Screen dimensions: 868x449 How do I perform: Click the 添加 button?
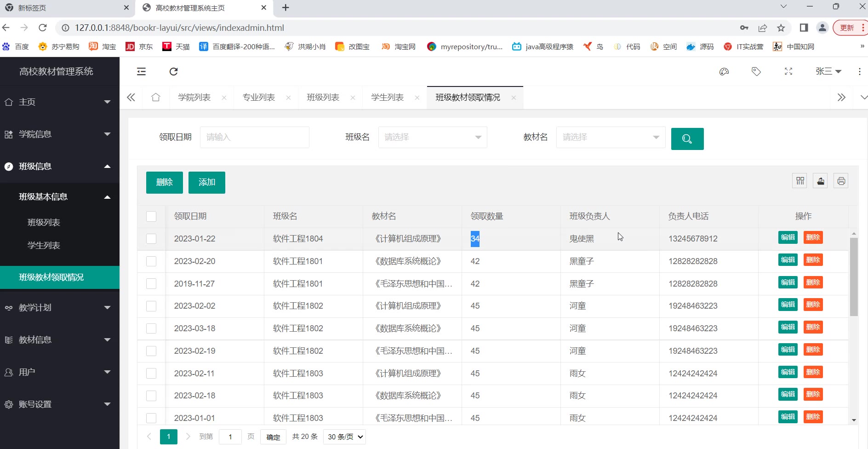tap(207, 183)
